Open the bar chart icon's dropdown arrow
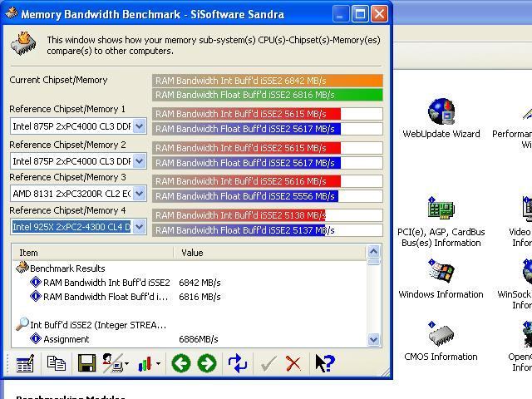The width and height of the screenshot is (532, 399). (159, 364)
